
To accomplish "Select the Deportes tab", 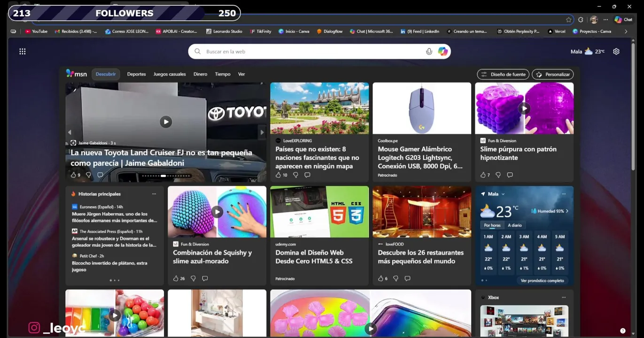I will [137, 74].
